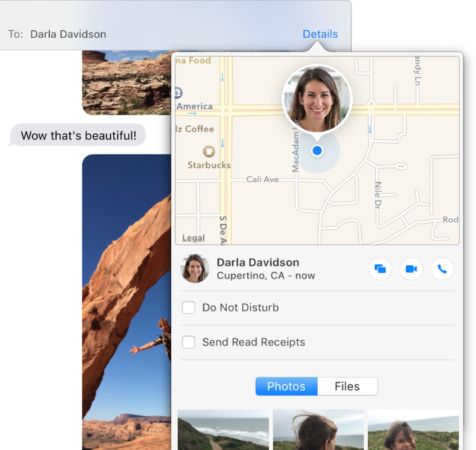Screen dimensions: 476x450
Task: Enable the Do Not Disturb checkbox
Action: click(189, 308)
